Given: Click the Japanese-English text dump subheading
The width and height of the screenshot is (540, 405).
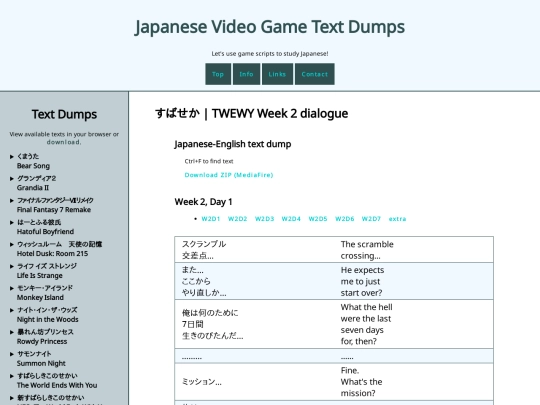Looking at the screenshot, I should pyautogui.click(x=233, y=144).
